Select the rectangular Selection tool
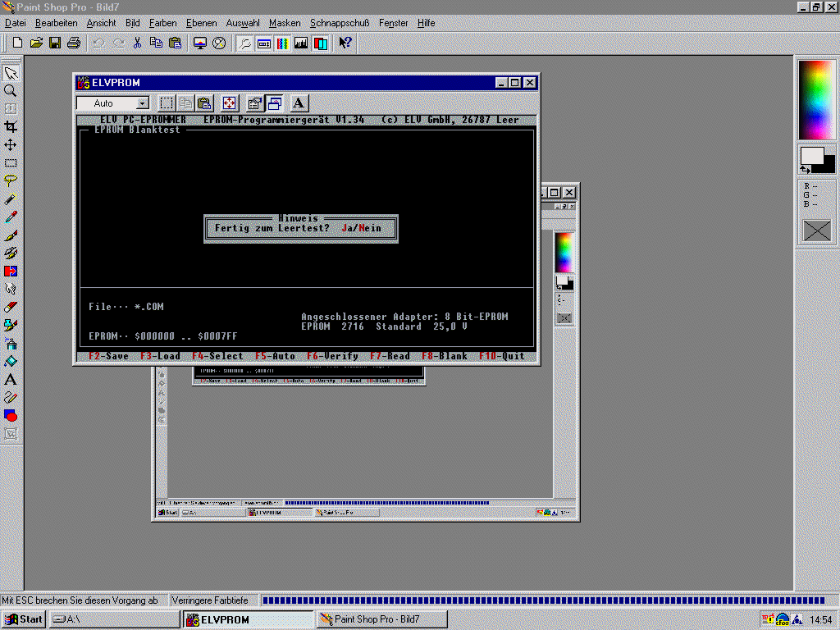 10,163
